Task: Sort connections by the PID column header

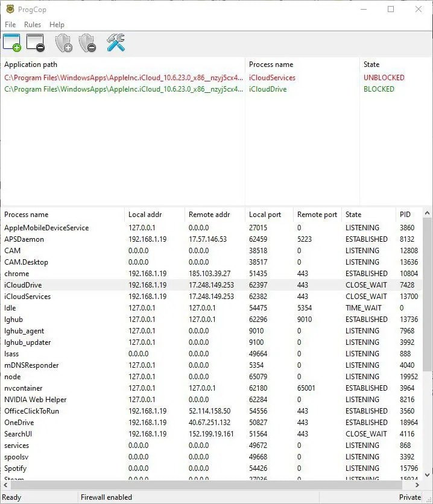Action: [409, 215]
